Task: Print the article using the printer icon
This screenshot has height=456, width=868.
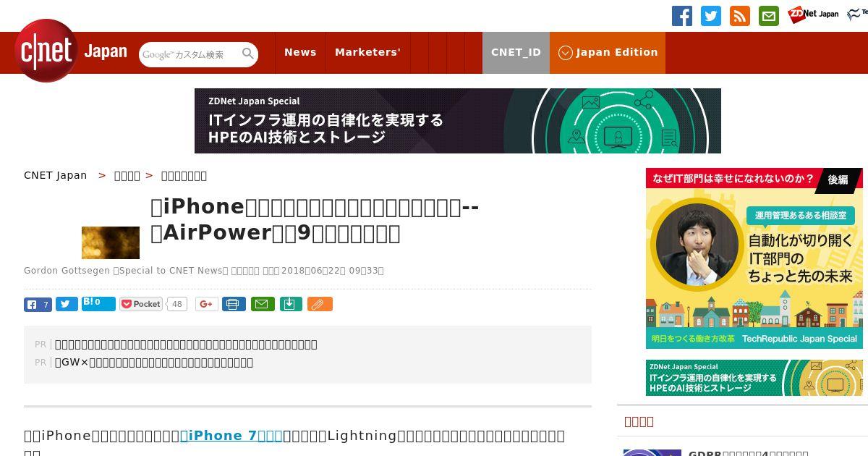Action: pos(233,304)
